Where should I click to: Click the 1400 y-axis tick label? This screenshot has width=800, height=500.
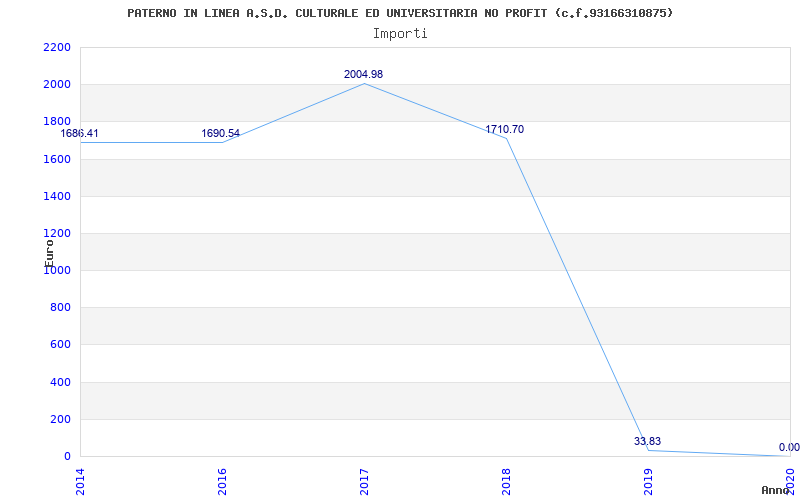[x=57, y=196]
